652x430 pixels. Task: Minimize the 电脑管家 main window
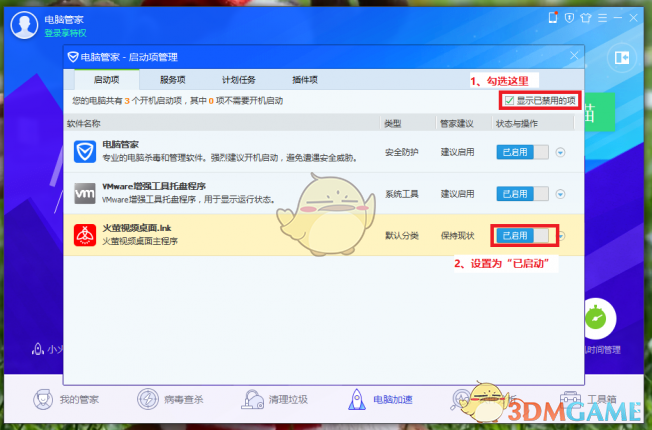point(618,18)
